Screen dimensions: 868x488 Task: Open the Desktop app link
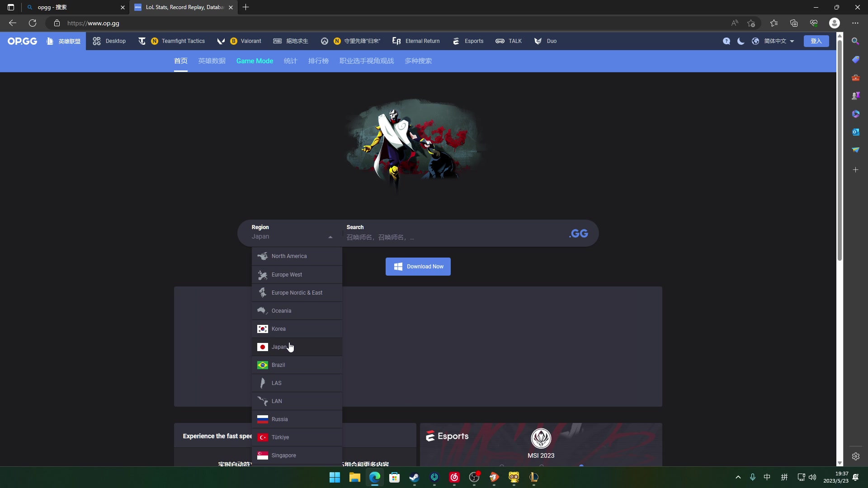[109, 41]
